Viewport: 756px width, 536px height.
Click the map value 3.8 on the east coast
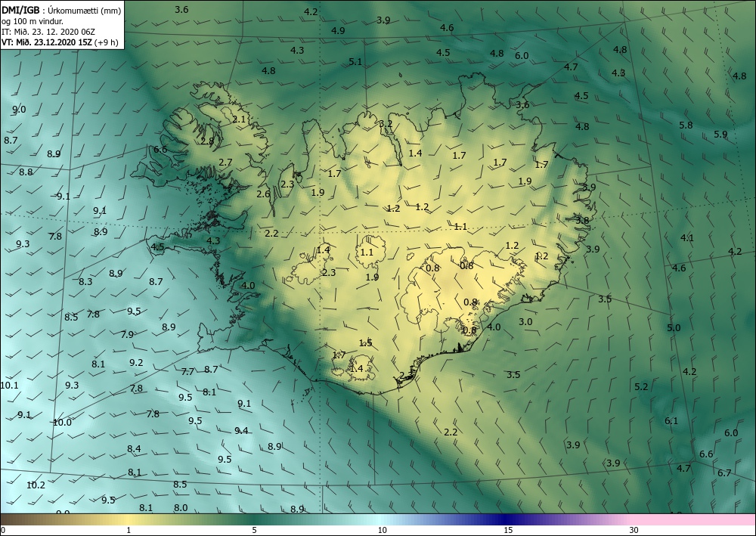[x=582, y=220]
